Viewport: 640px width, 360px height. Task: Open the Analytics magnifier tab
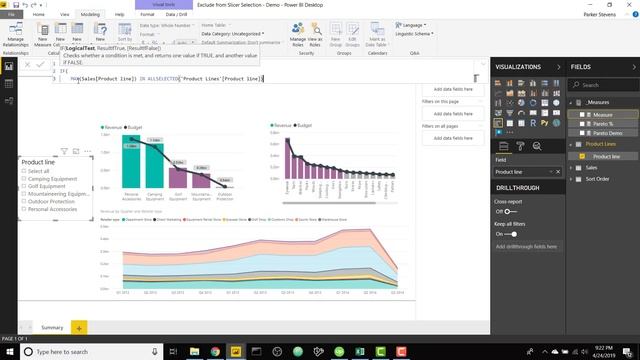[x=537, y=146]
